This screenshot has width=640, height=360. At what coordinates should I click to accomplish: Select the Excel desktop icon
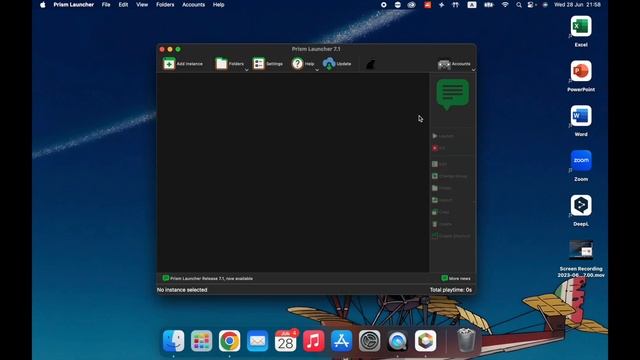[581, 27]
